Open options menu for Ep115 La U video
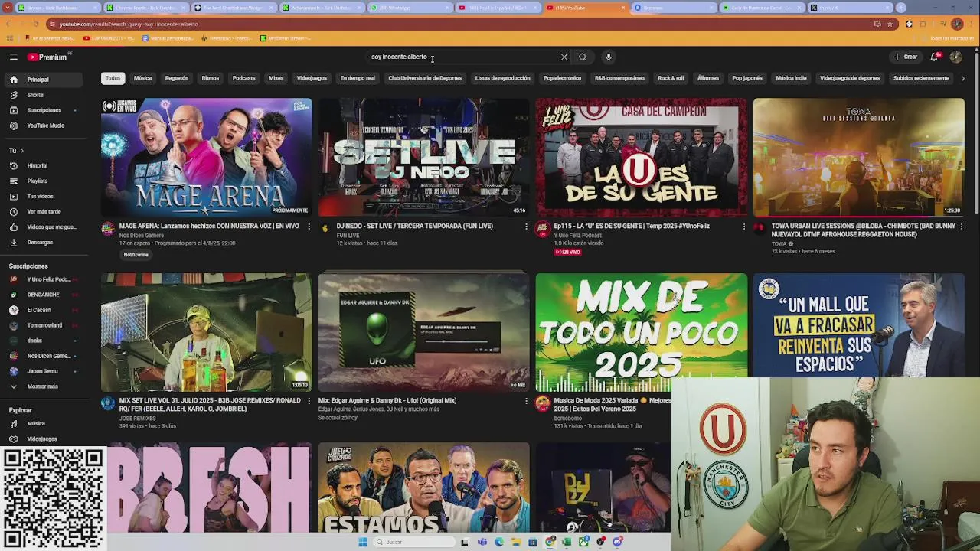 pyautogui.click(x=743, y=227)
